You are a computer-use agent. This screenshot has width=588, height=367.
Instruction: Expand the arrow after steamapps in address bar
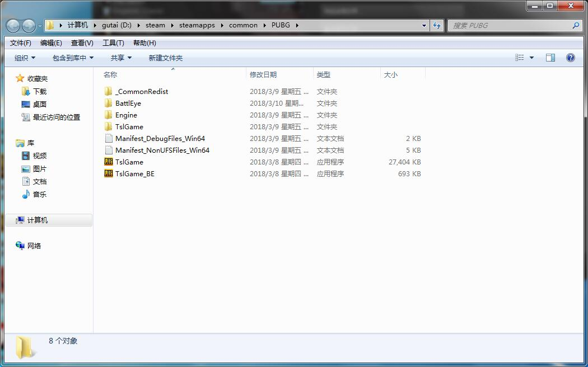pos(222,26)
